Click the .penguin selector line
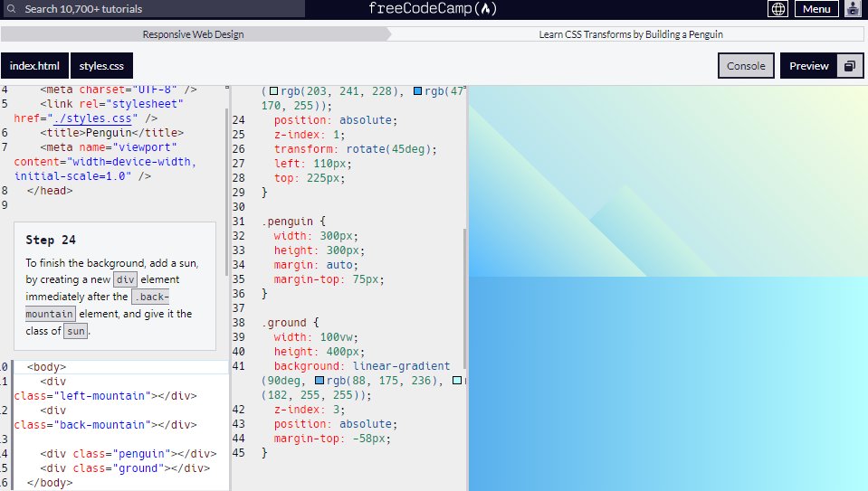This screenshot has height=491, width=868. coord(293,222)
